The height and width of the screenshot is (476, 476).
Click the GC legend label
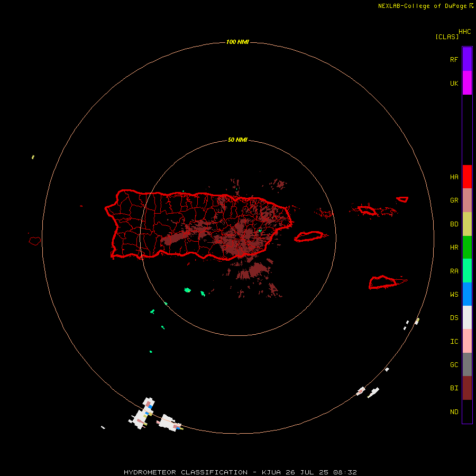coord(454,365)
